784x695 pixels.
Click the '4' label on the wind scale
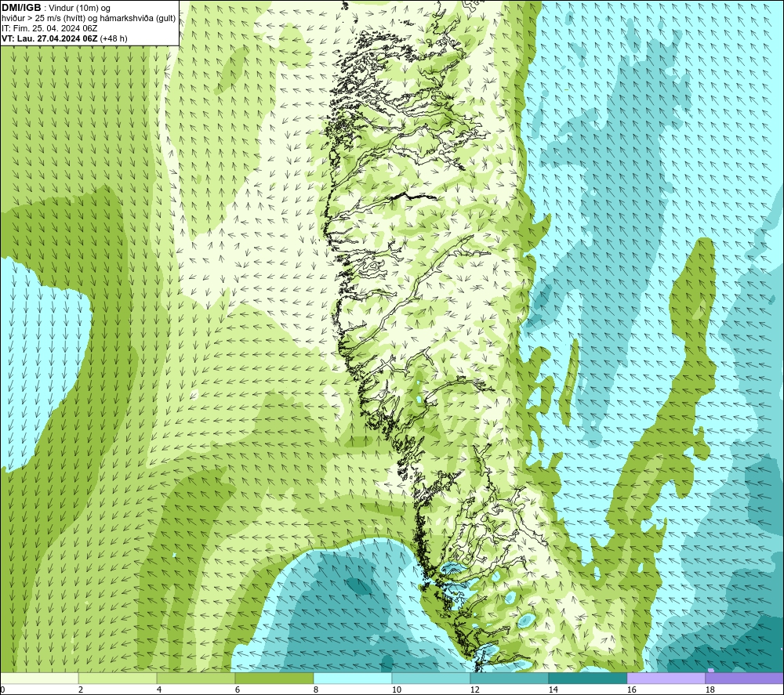point(159,690)
